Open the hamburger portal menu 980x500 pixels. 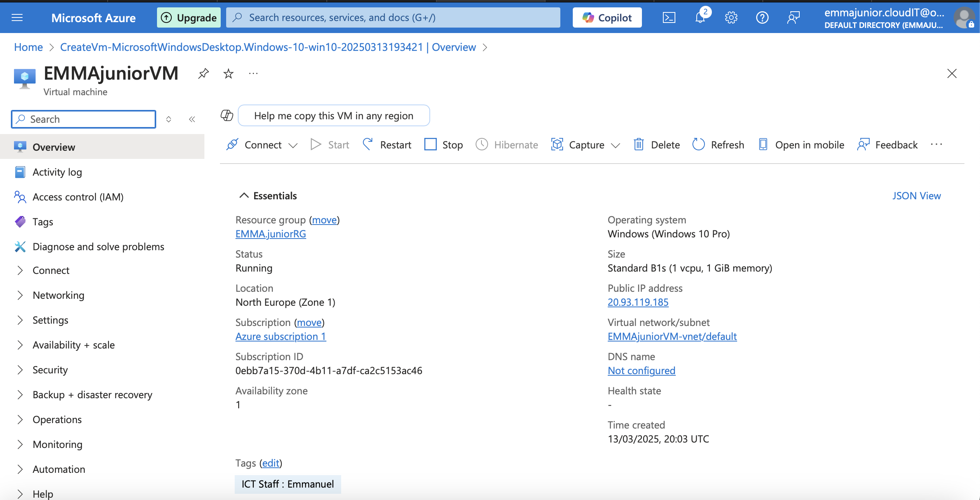[17, 17]
